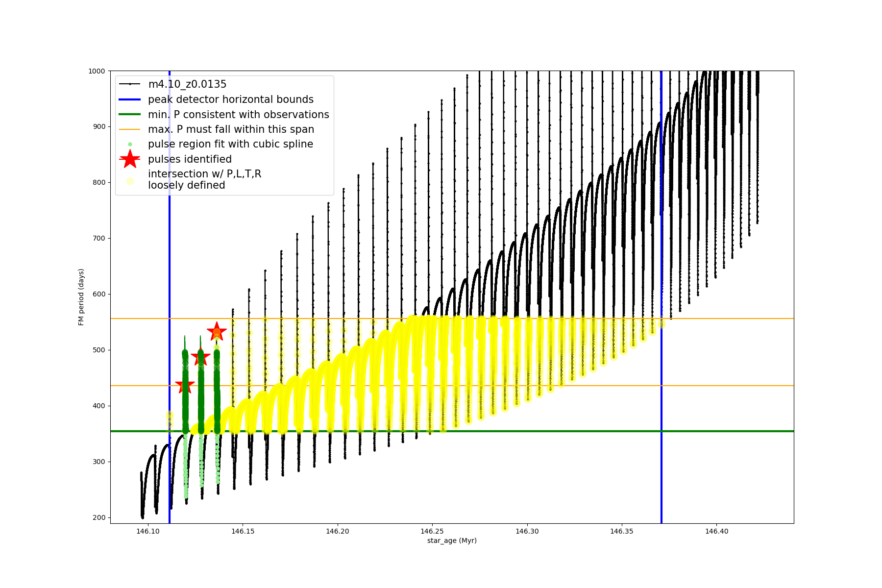Click the blue line sample in the legend
Viewport: 882px width, 588px height.
click(x=130, y=99)
